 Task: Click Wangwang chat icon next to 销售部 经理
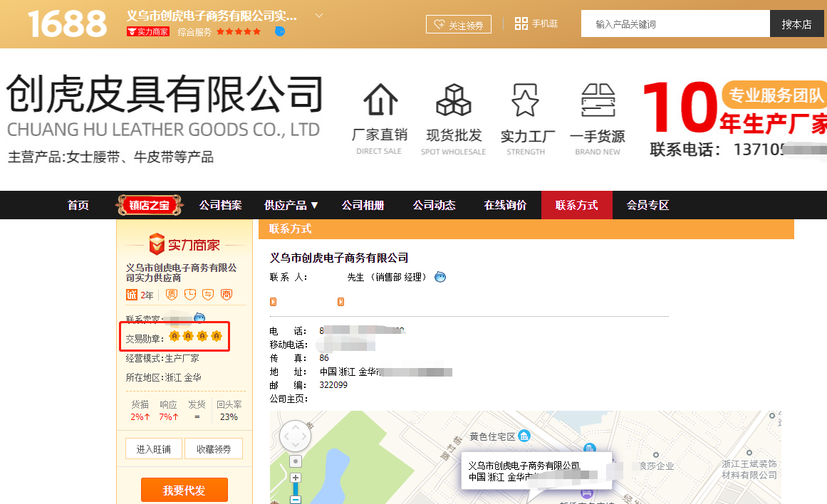(440, 277)
